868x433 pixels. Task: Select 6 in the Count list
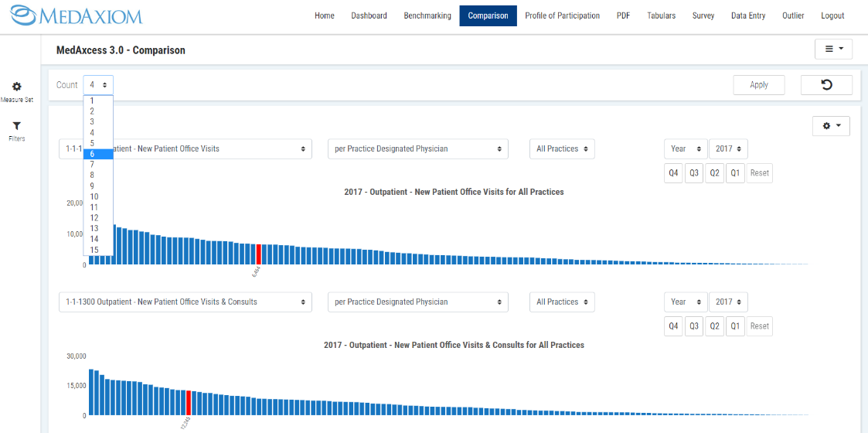point(98,154)
